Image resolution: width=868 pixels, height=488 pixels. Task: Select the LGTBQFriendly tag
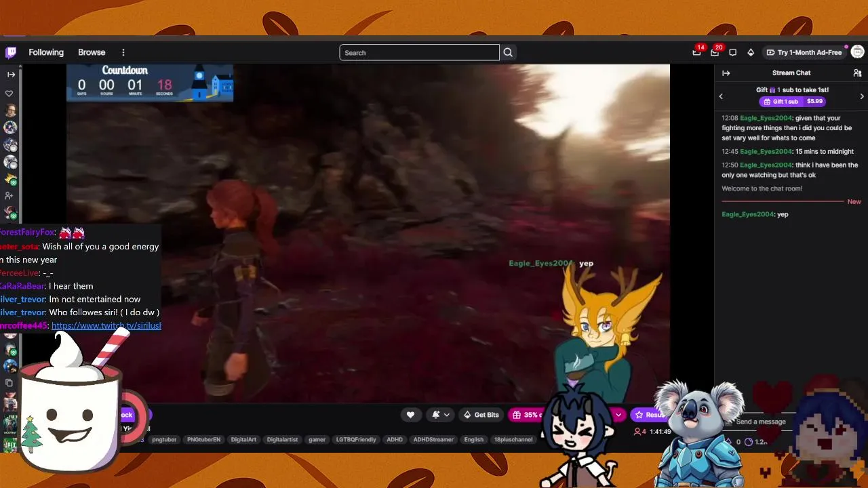(356, 439)
